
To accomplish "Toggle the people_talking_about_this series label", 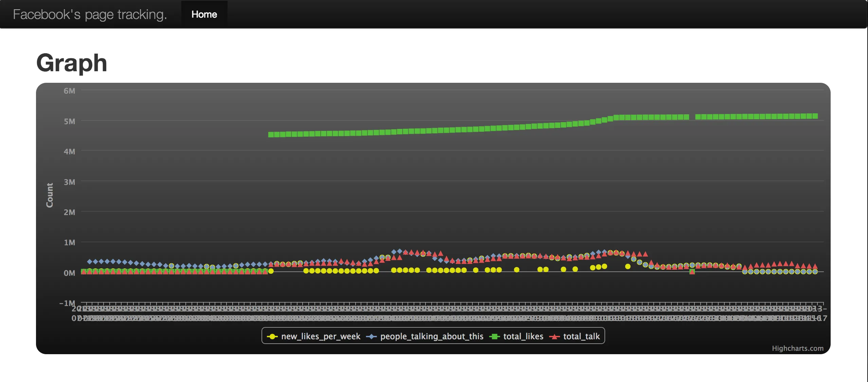I will pos(432,337).
